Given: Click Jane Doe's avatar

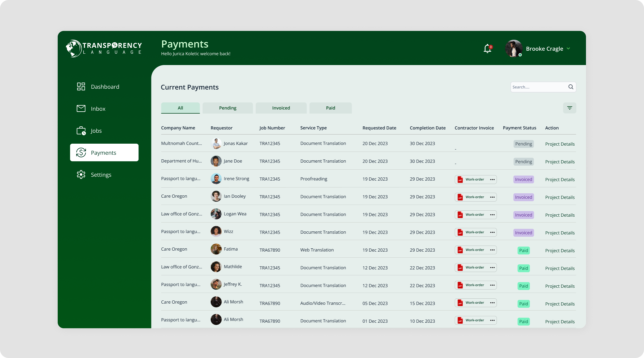Looking at the screenshot, I should pos(216,161).
